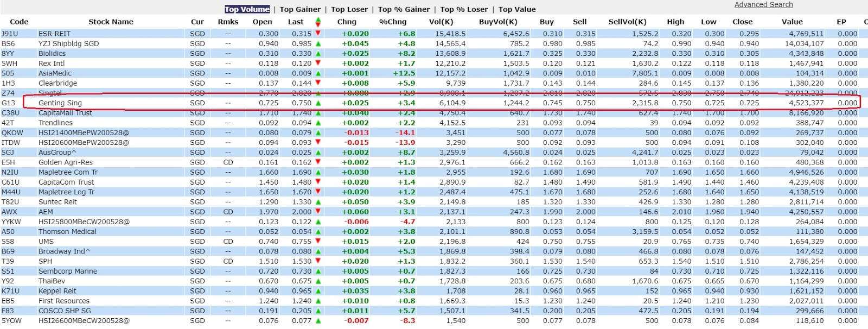Click the green up arrow in Broadway Ind^ row
This screenshot has width=868, height=329.
pyautogui.click(x=318, y=251)
